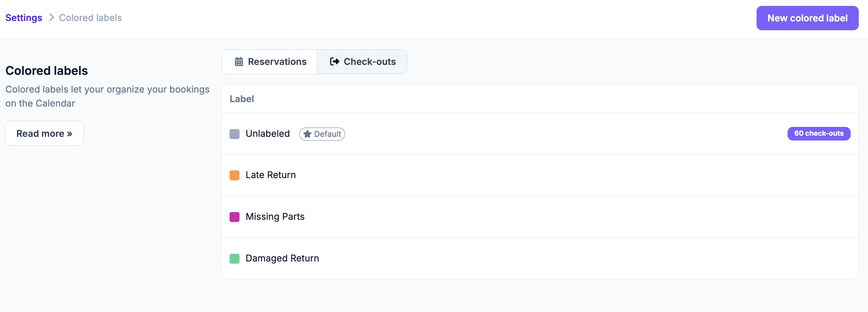Switch to the Check-outs tab
This screenshot has width=868, height=312.
[x=362, y=62]
